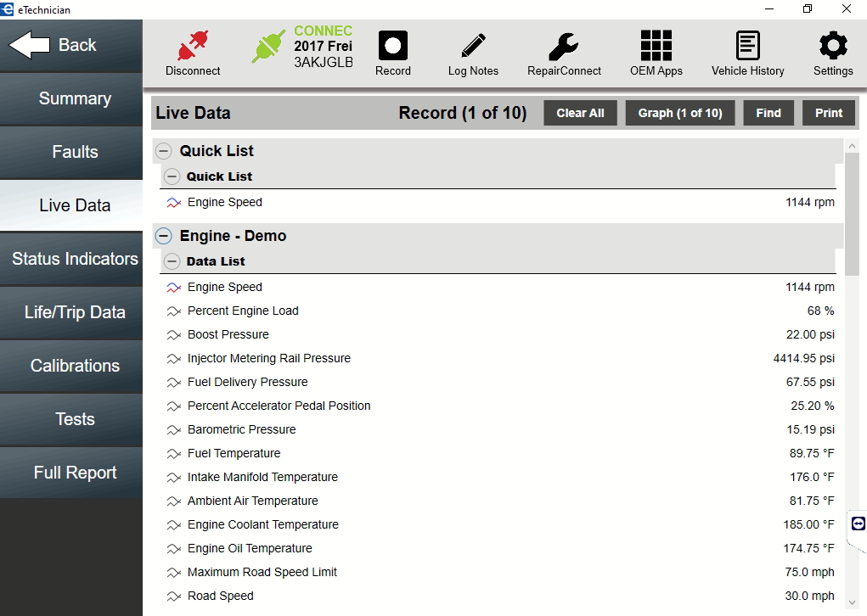Collapse the Engine - Demo section
Image resolution: width=867 pixels, height=616 pixels.
tap(161, 236)
